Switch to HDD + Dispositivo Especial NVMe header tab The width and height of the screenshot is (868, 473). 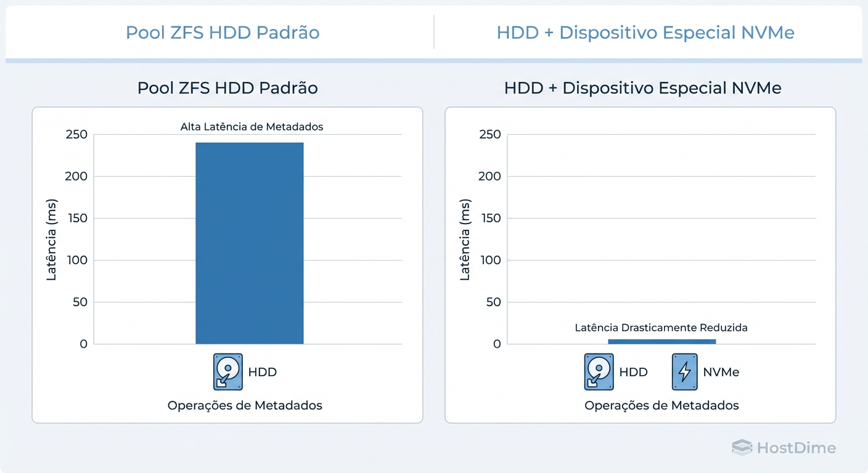pos(645,32)
